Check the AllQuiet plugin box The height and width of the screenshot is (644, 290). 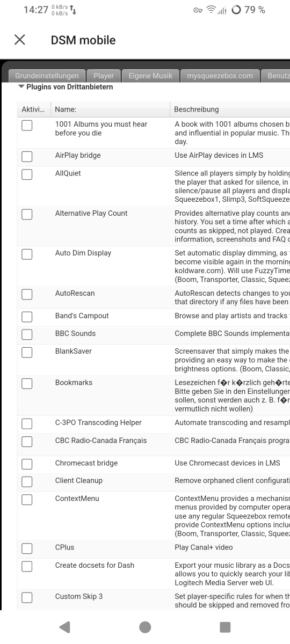click(x=27, y=174)
